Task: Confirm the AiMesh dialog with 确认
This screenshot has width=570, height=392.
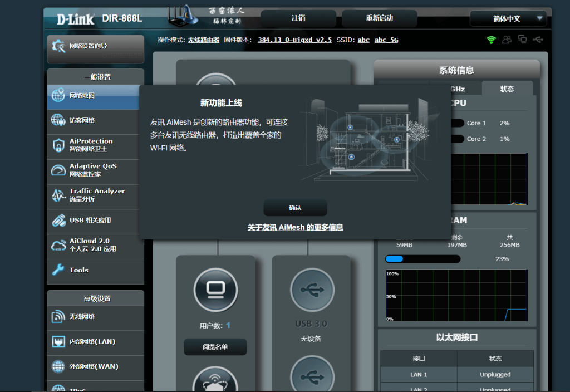Action: (x=295, y=208)
